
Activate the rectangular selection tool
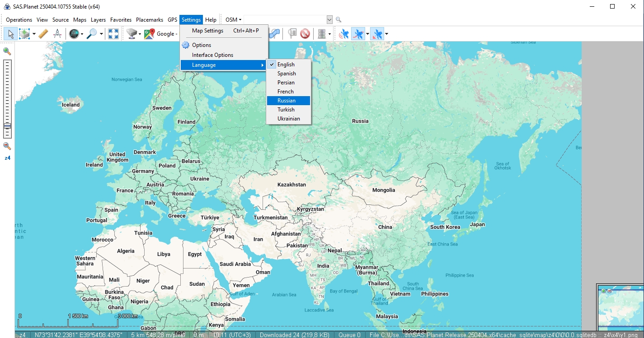pyautogui.click(x=24, y=33)
